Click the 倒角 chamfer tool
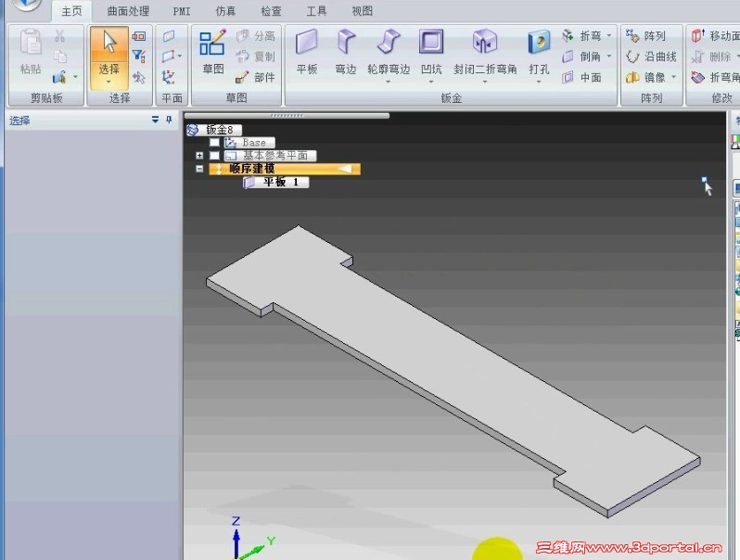 pyautogui.click(x=581, y=57)
